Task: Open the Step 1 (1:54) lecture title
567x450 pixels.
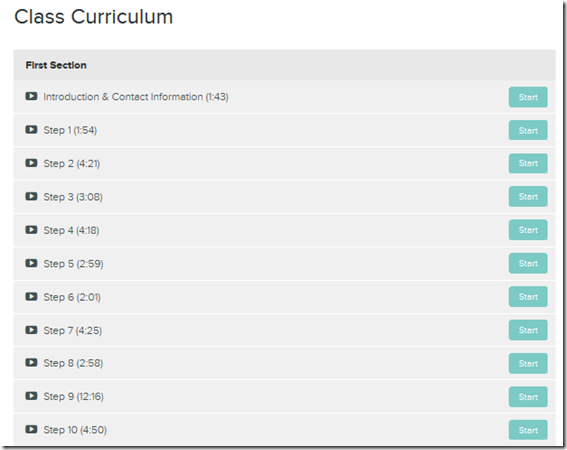Action: (x=70, y=130)
